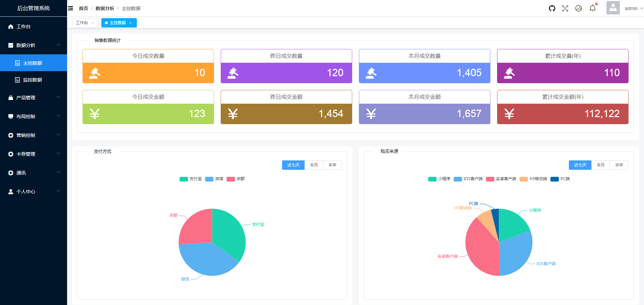Click the 首页 breadcrumb link
This screenshot has height=305, width=644.
[x=83, y=8]
